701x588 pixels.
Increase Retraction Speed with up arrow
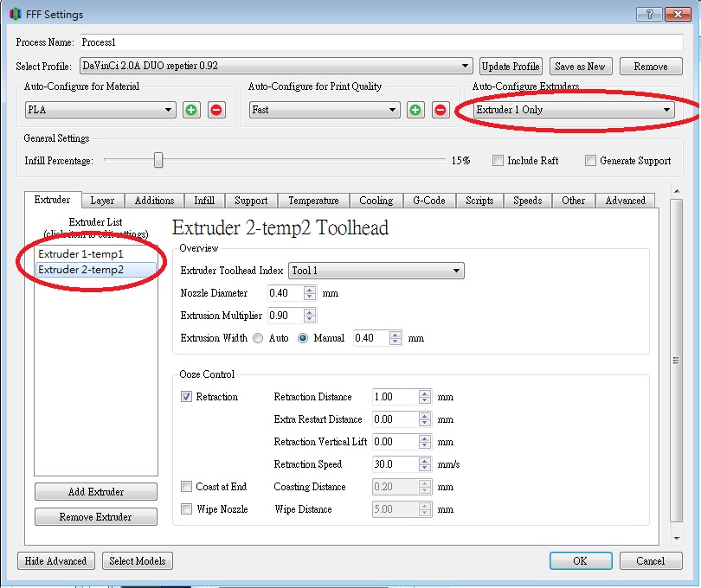(x=425, y=460)
